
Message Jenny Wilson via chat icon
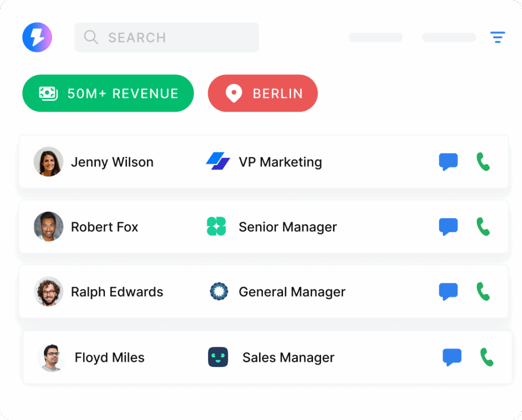point(448,162)
